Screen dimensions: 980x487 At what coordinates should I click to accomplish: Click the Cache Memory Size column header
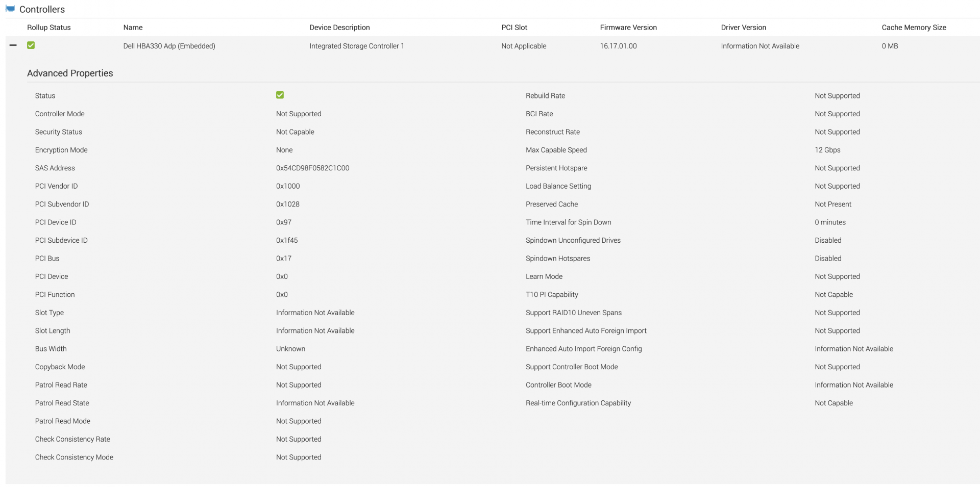tap(914, 28)
